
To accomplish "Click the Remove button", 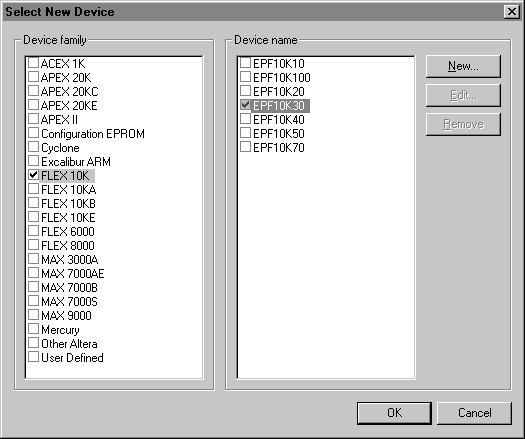I will (463, 124).
